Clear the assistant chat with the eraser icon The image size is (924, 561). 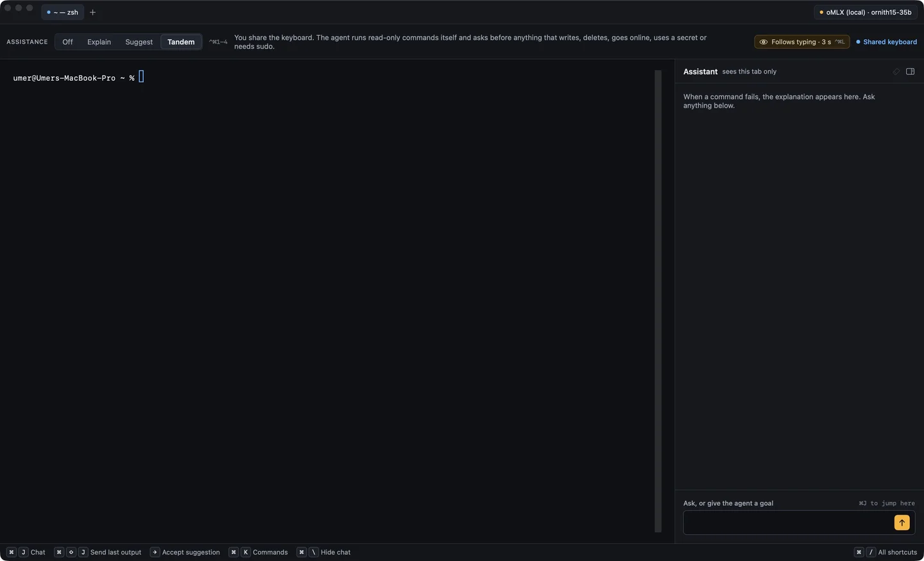pos(896,71)
